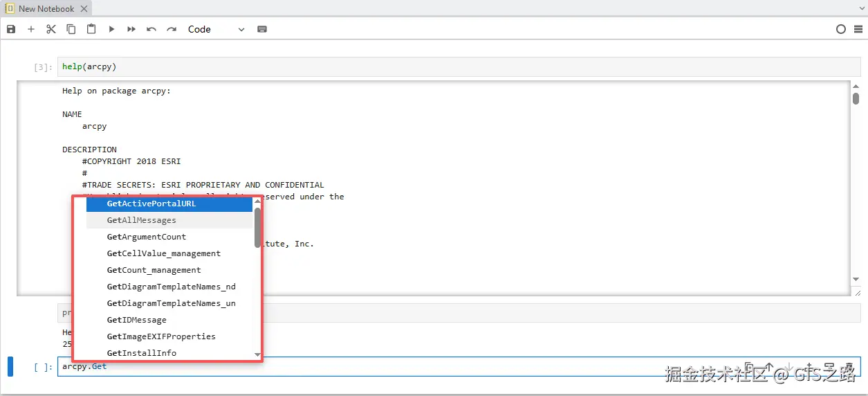This screenshot has height=396, width=868.
Task: Click the DESCRIPTION heading in help output
Action: pos(89,150)
